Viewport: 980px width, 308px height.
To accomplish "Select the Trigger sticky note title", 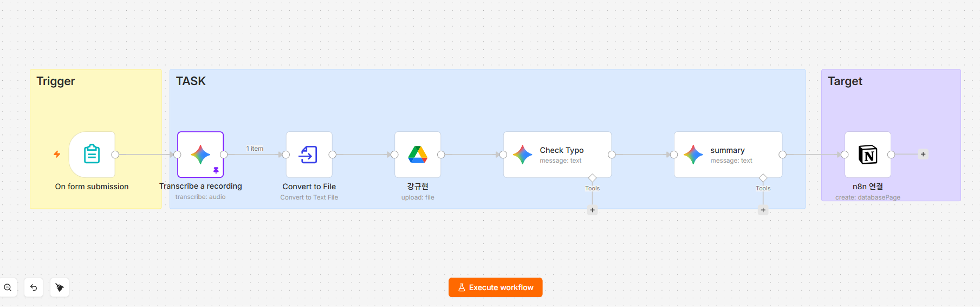I will coord(56,81).
